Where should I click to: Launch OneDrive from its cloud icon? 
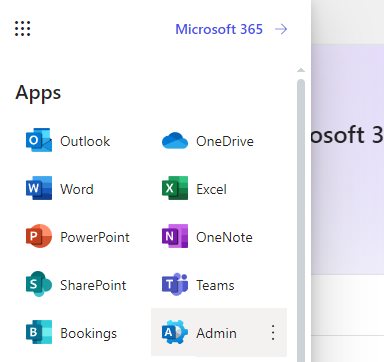pyautogui.click(x=175, y=141)
